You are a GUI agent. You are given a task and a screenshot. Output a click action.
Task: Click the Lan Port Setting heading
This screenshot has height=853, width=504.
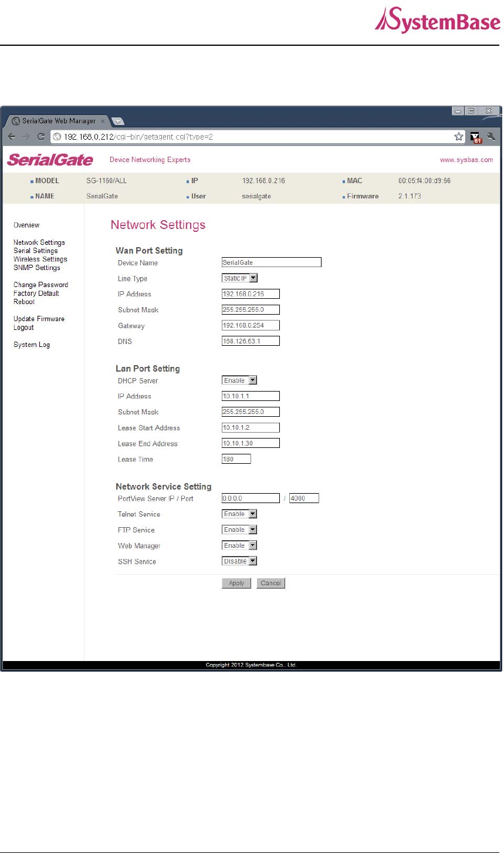pyautogui.click(x=148, y=369)
